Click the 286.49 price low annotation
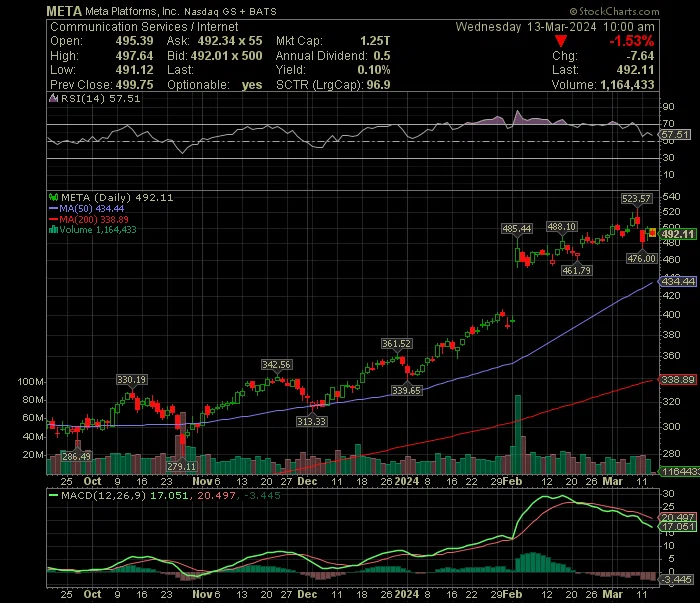The height and width of the screenshot is (603, 700). pos(76,456)
